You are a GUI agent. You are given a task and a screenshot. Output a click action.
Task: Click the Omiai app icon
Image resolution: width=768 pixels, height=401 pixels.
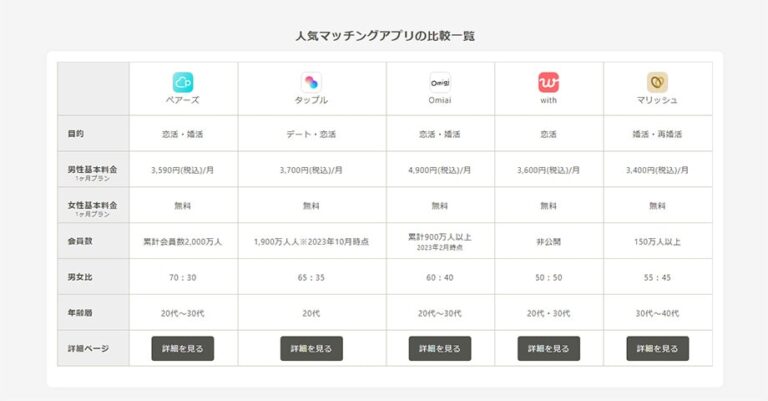[x=440, y=82]
